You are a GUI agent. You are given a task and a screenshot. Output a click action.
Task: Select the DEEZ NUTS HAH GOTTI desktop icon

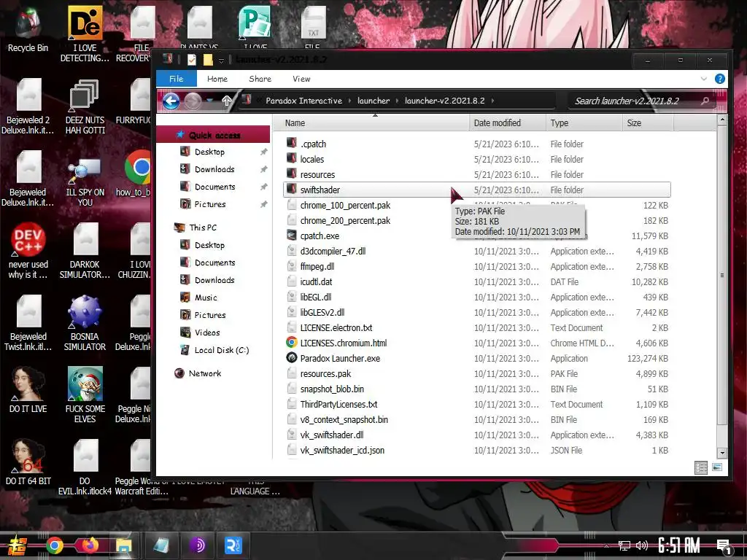coord(85,107)
